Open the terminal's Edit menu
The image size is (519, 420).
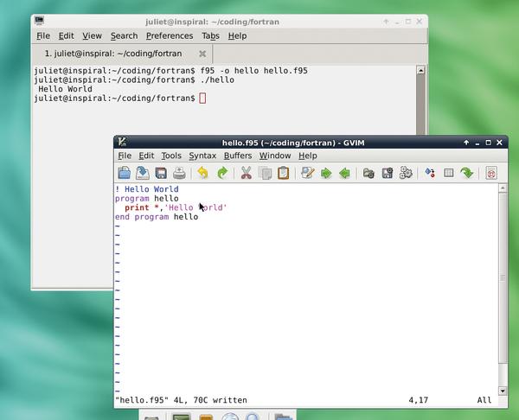click(67, 35)
